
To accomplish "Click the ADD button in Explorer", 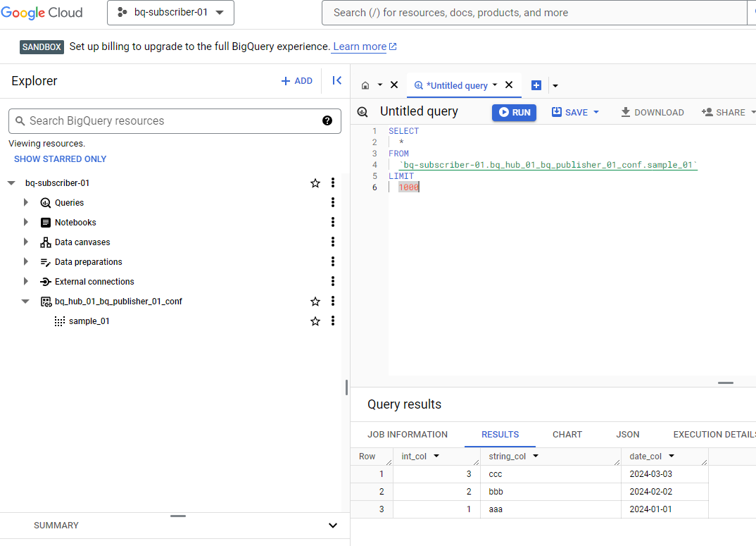I will 297,81.
